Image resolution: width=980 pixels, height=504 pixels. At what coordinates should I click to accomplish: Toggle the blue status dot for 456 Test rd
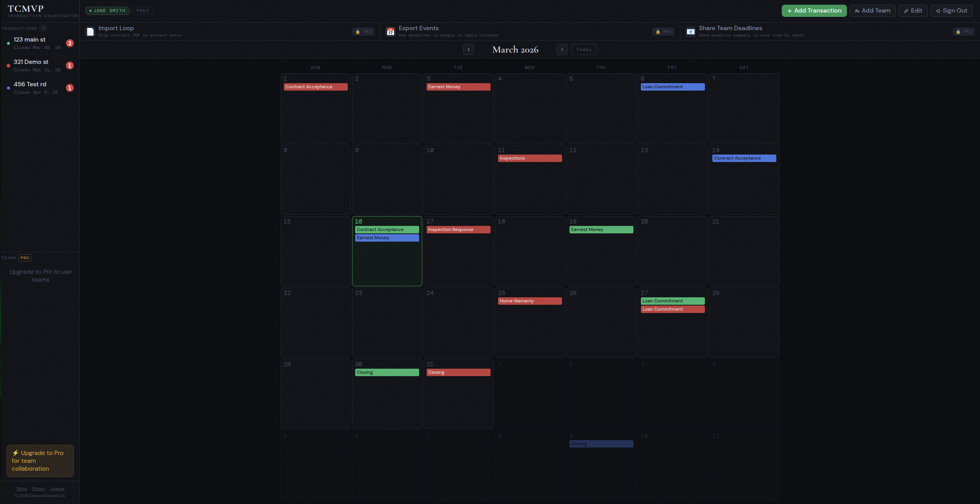point(8,88)
